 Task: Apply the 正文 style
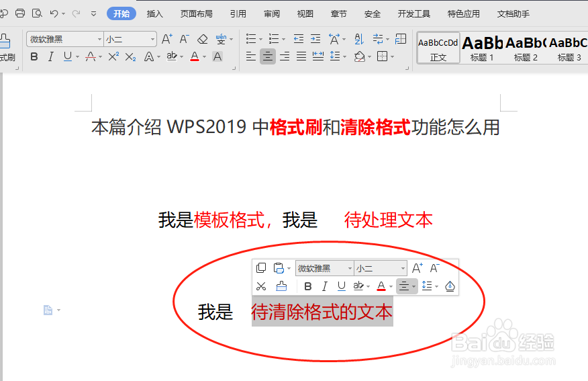[438, 48]
